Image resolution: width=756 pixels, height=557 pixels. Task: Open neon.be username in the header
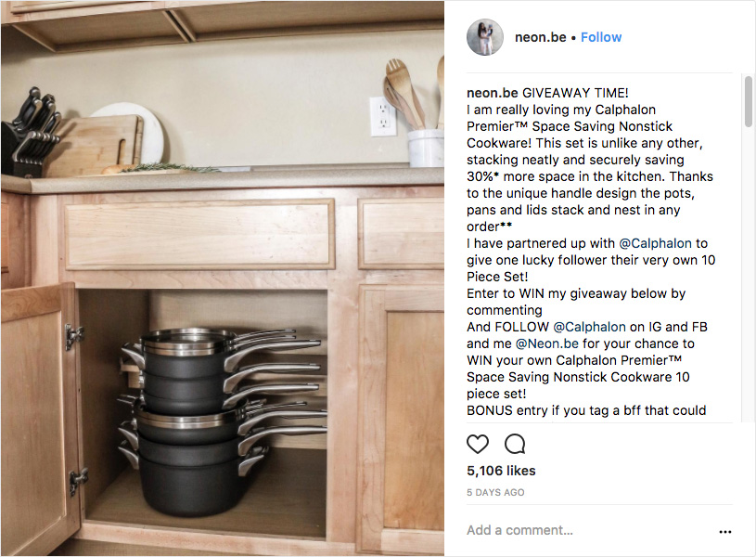(540, 37)
